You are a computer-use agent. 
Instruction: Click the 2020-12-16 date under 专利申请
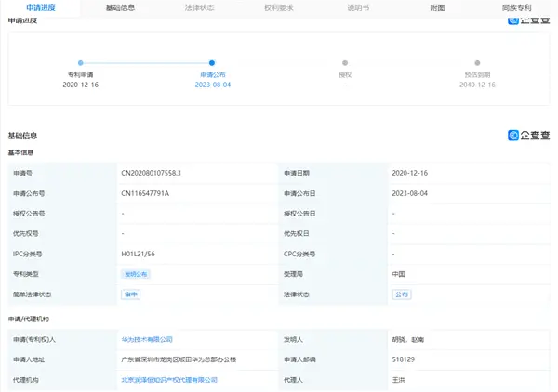(80, 85)
